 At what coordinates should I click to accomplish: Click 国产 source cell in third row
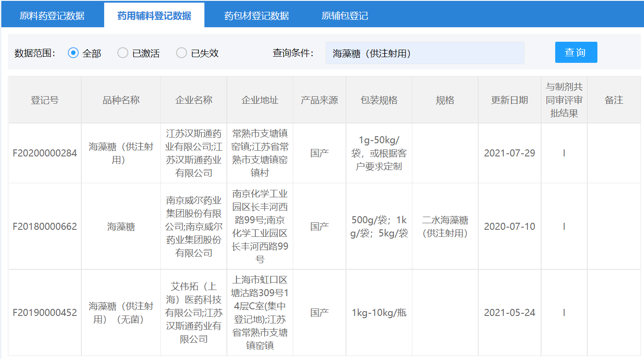[x=320, y=312]
